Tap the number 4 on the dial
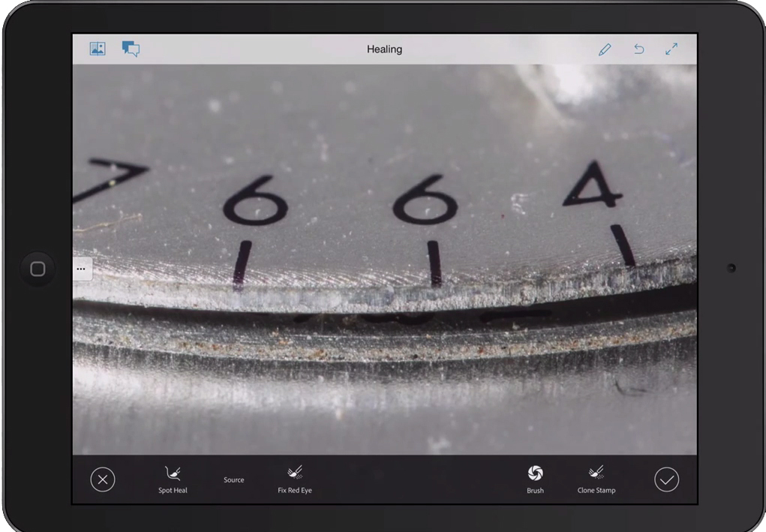The image size is (766, 532). [x=593, y=185]
